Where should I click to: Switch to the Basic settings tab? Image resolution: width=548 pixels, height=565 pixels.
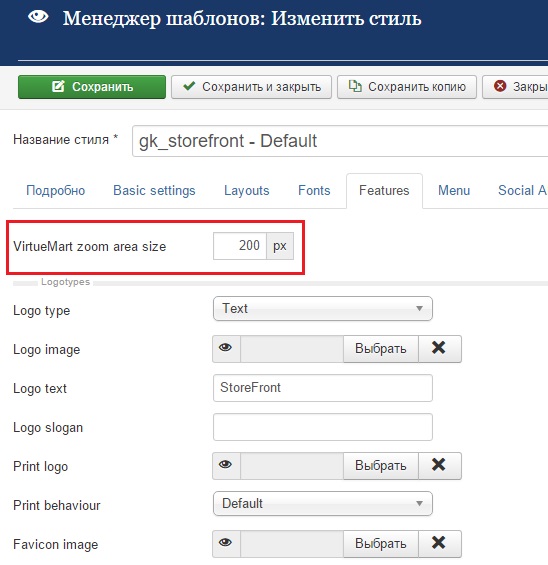click(x=154, y=190)
